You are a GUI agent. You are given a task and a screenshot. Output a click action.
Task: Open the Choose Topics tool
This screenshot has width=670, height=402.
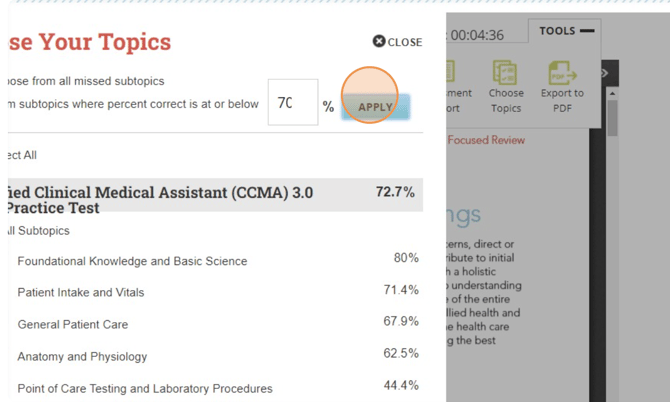[506, 85]
